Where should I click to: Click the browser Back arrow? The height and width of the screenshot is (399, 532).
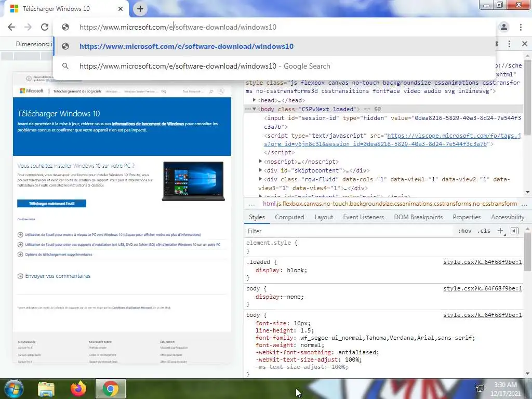pos(11,27)
